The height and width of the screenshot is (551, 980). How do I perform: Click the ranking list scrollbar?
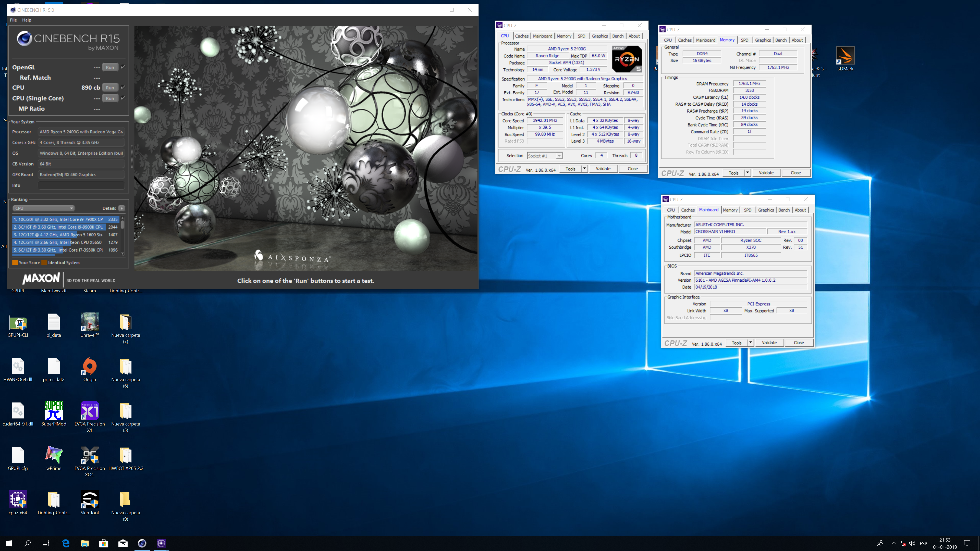pos(122,236)
